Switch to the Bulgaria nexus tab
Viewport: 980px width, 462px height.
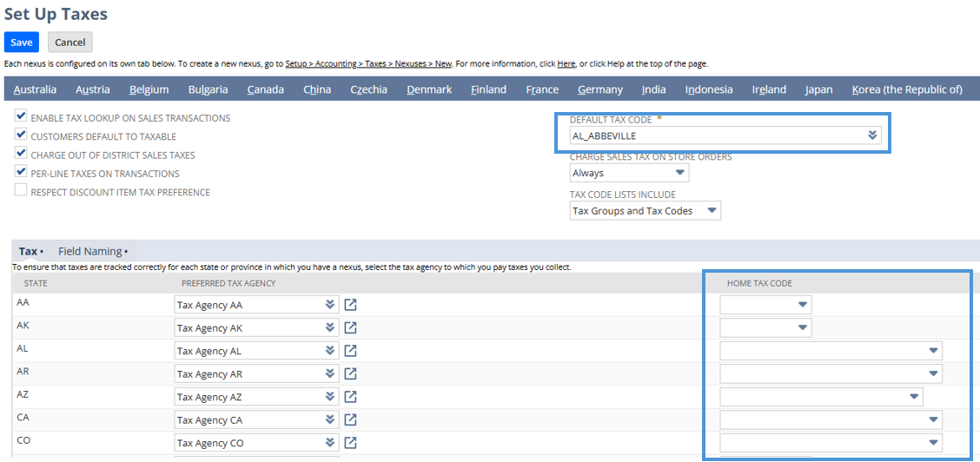coord(209,89)
